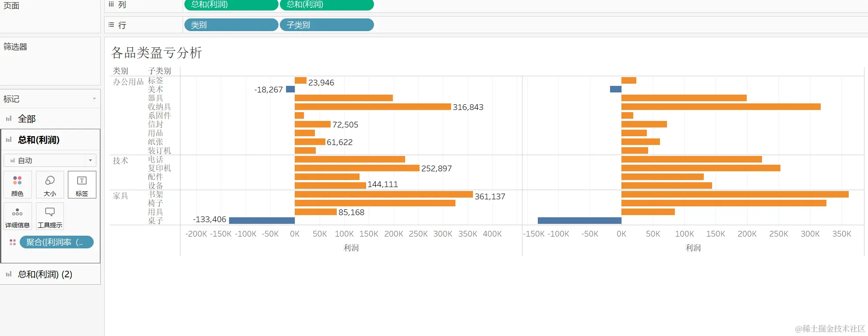The image size is (868, 336).
Task: Click the orange bar labeled 72,505
Action: (x=313, y=124)
